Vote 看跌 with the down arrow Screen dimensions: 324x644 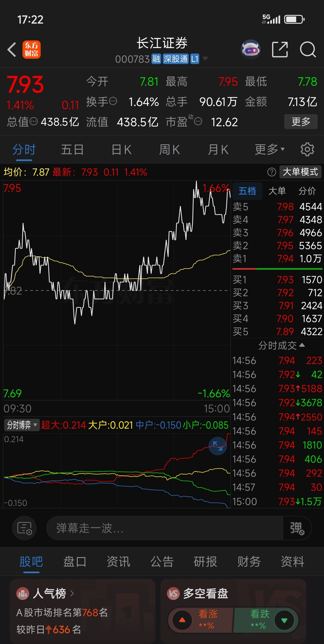284,620
